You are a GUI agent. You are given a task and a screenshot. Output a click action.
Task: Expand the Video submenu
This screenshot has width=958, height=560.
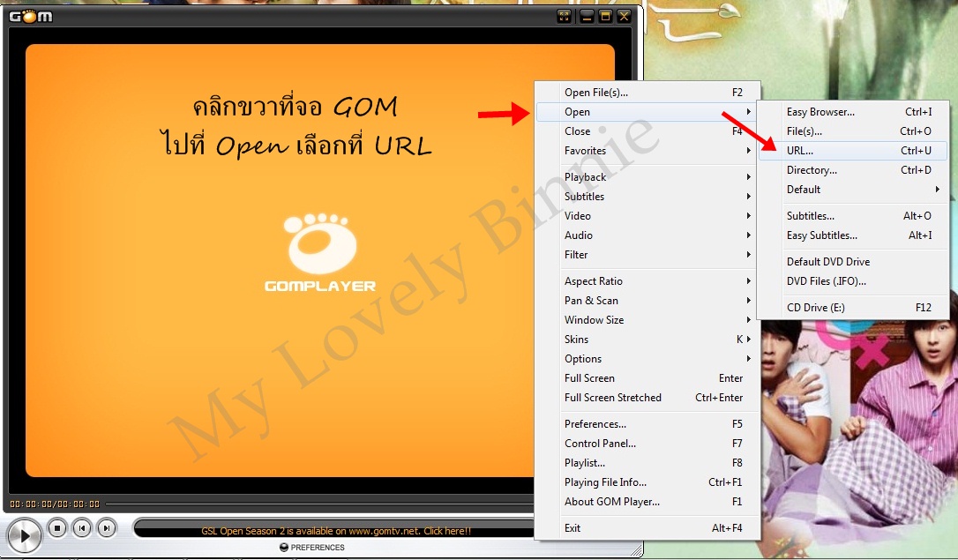click(x=647, y=216)
